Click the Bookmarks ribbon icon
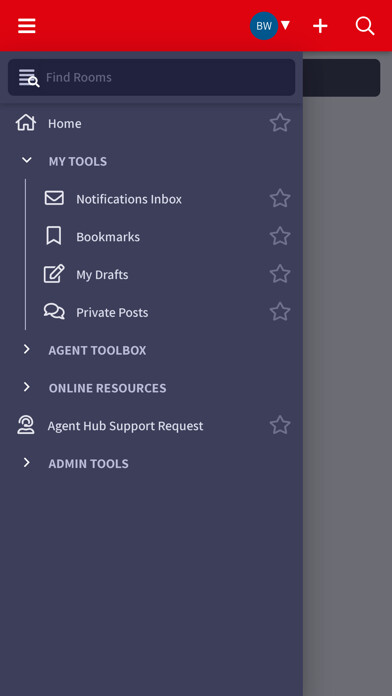The image size is (392, 696). point(54,236)
